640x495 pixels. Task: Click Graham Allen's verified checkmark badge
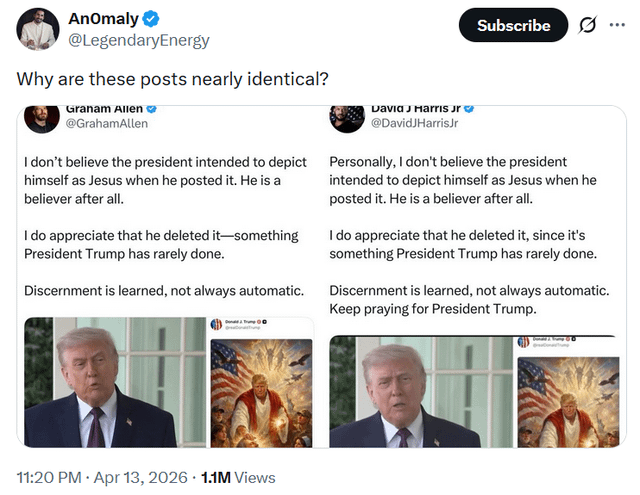pyautogui.click(x=152, y=108)
